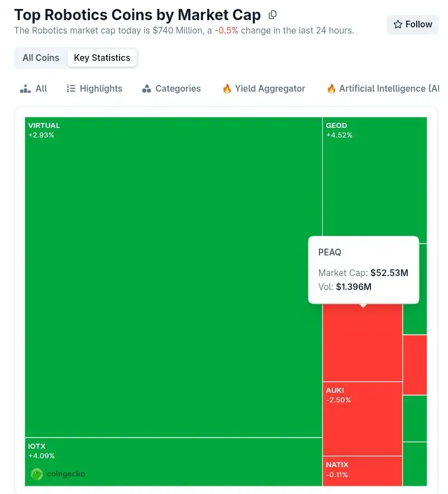Click the red AUKI treemap tile
This screenshot has height=494, width=448.
(x=362, y=419)
